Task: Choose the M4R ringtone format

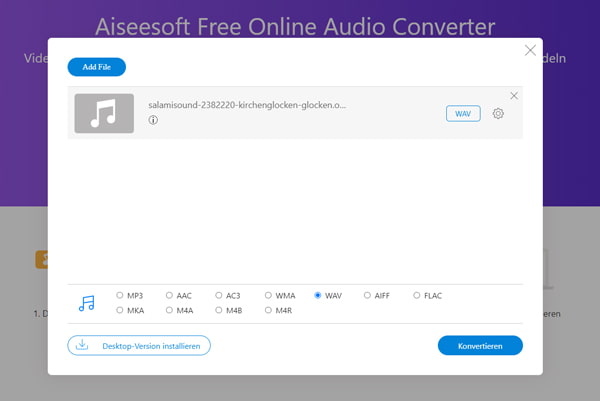Action: coord(268,311)
